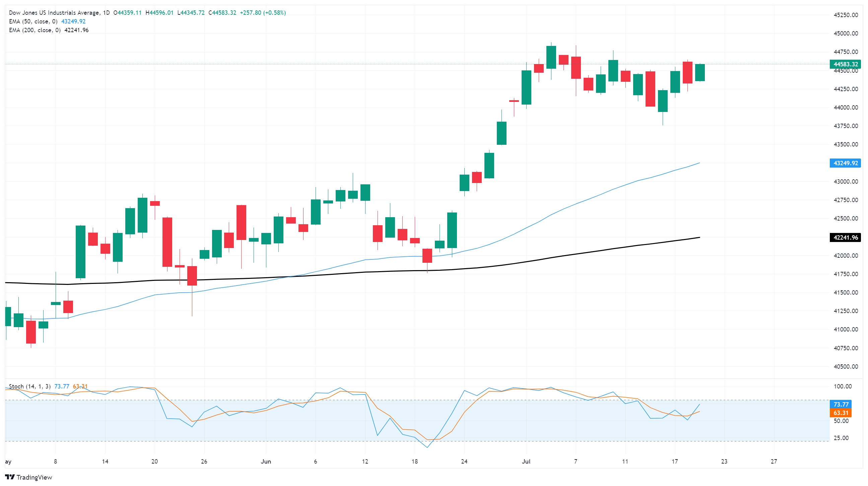868x486 pixels.
Task: Click the 1D interval label in the title
Action: 107,13
